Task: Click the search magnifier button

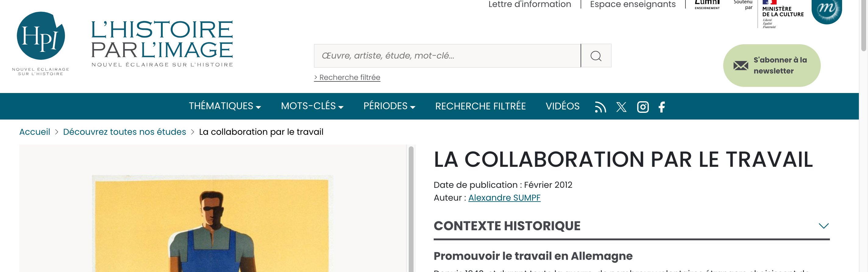Action: pyautogui.click(x=596, y=55)
